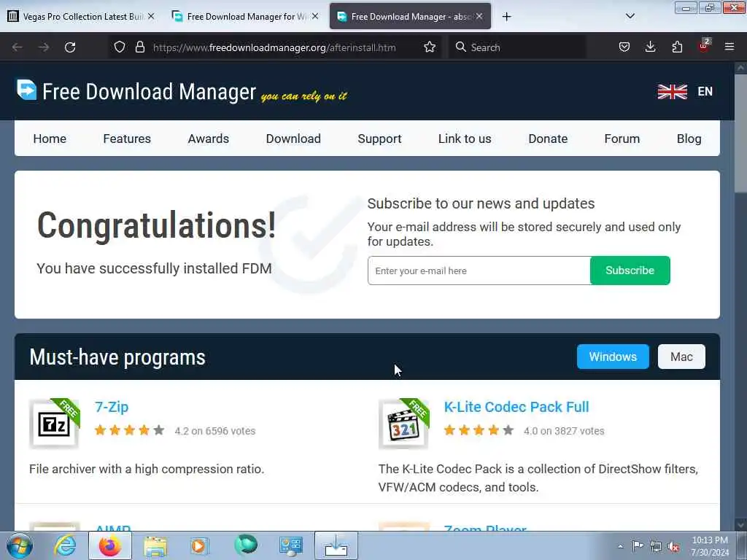Reload the current page
This screenshot has height=560, width=747.
click(70, 47)
